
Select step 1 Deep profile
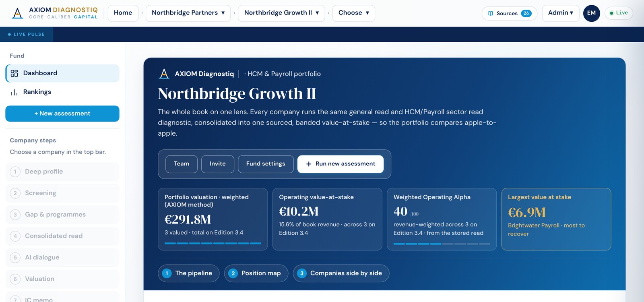point(62,172)
